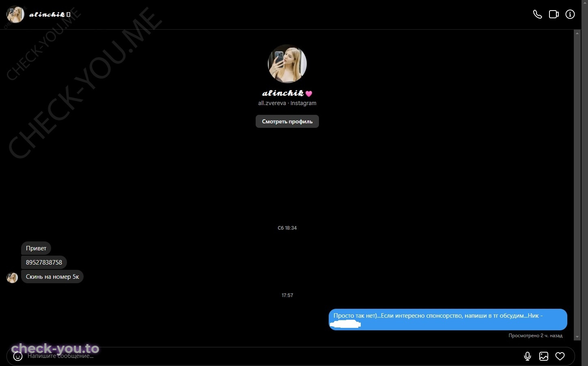The width and height of the screenshot is (588, 366).
Task: Click the scrollbar up arrow of the chat
Action: pos(577,33)
